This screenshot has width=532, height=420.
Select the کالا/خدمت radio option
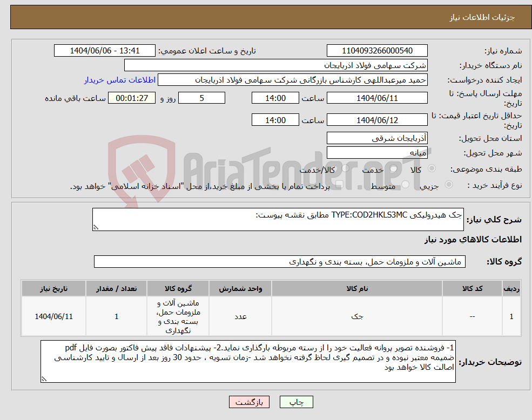pos(344,167)
